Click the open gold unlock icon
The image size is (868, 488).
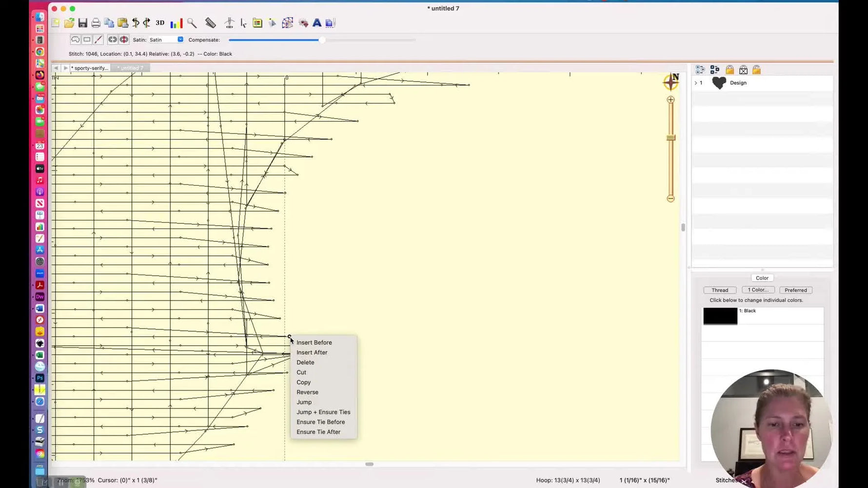pyautogui.click(x=757, y=70)
